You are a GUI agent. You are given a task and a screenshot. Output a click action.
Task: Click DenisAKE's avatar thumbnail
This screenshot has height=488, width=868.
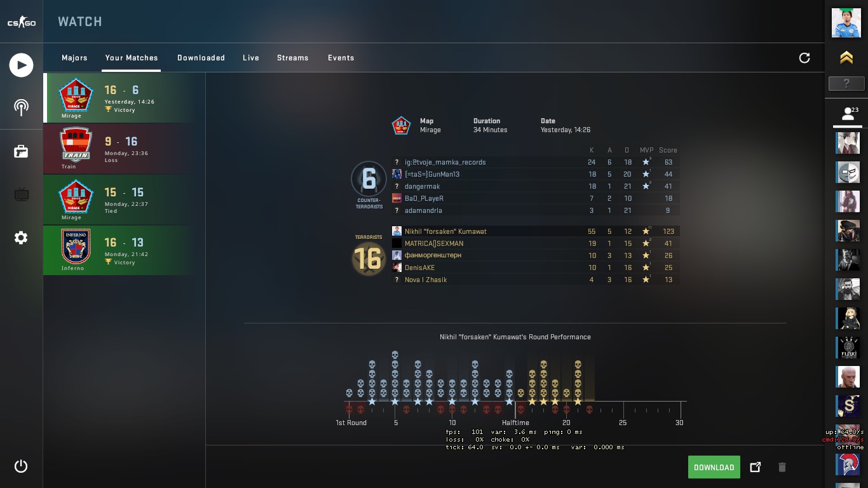click(397, 268)
